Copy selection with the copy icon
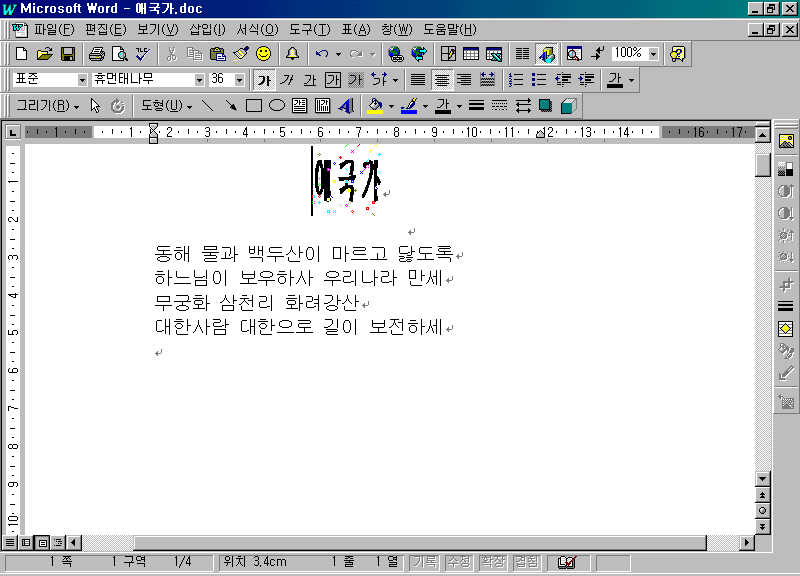This screenshot has height=576, width=800. point(194,54)
